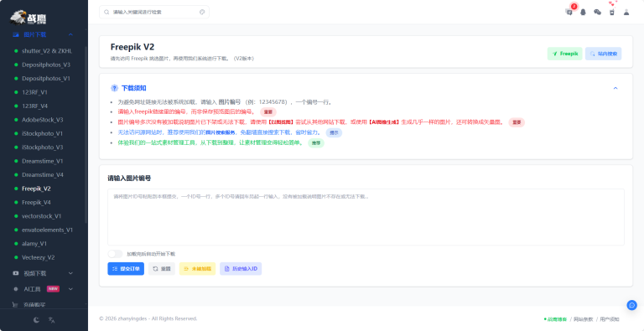Focus the keyword search field at top
644x331 pixels.
pyautogui.click(x=154, y=12)
